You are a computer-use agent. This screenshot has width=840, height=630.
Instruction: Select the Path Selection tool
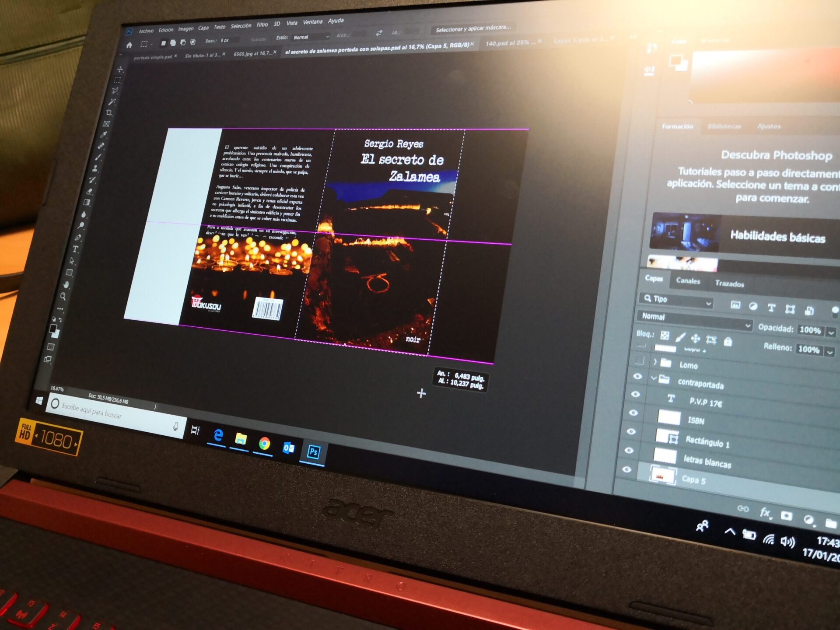(72, 261)
